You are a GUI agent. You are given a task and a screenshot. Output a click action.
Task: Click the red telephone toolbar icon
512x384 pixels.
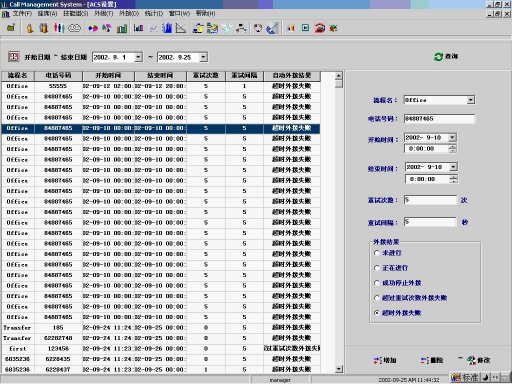tap(320, 28)
